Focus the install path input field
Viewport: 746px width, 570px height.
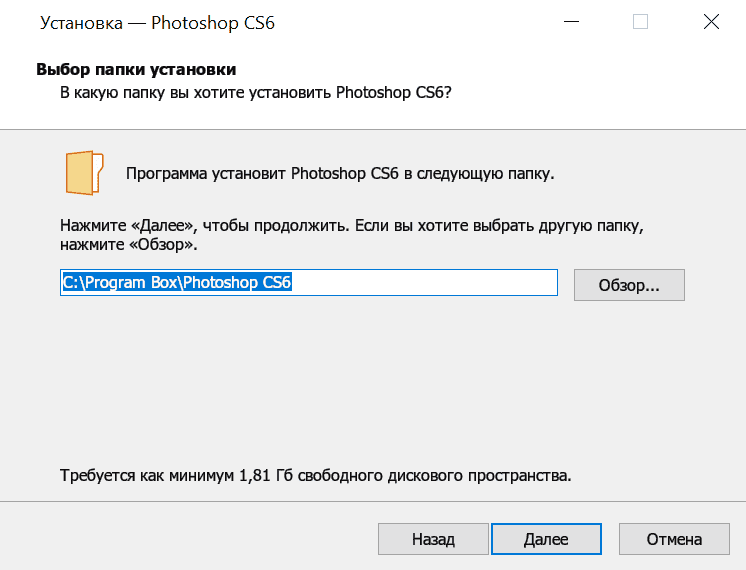309,283
